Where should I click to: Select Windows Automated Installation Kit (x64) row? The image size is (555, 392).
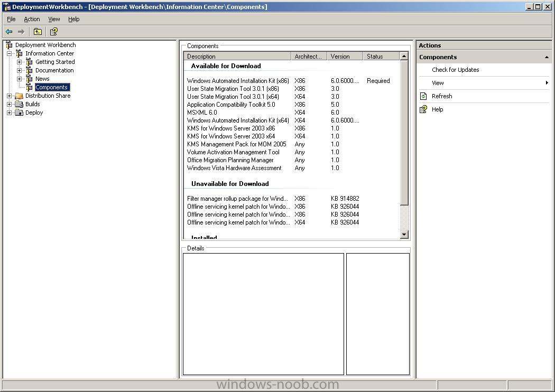(292, 120)
